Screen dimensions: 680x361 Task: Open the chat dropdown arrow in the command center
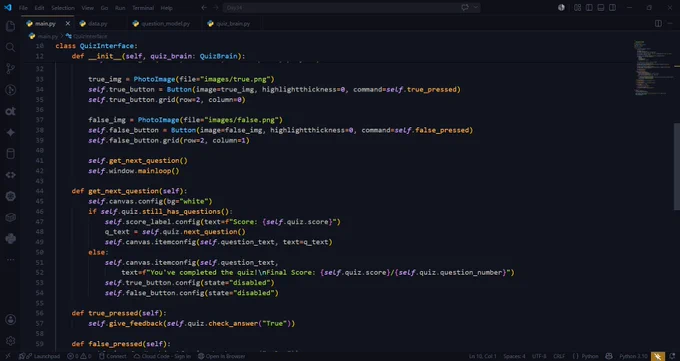pos(475,7)
